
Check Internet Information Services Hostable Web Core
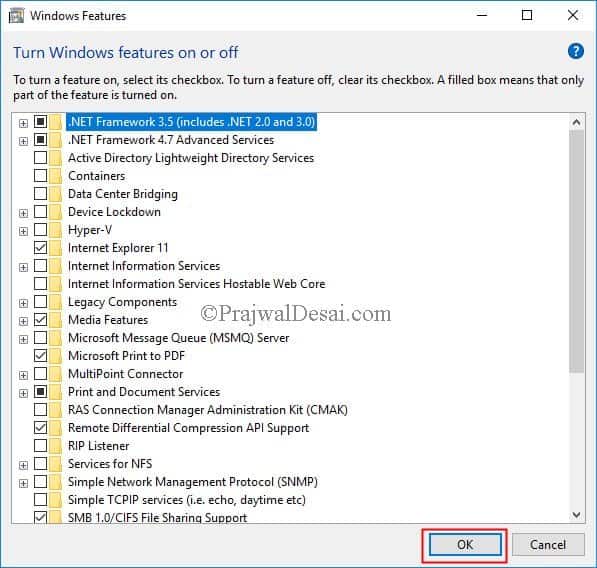tap(40, 284)
